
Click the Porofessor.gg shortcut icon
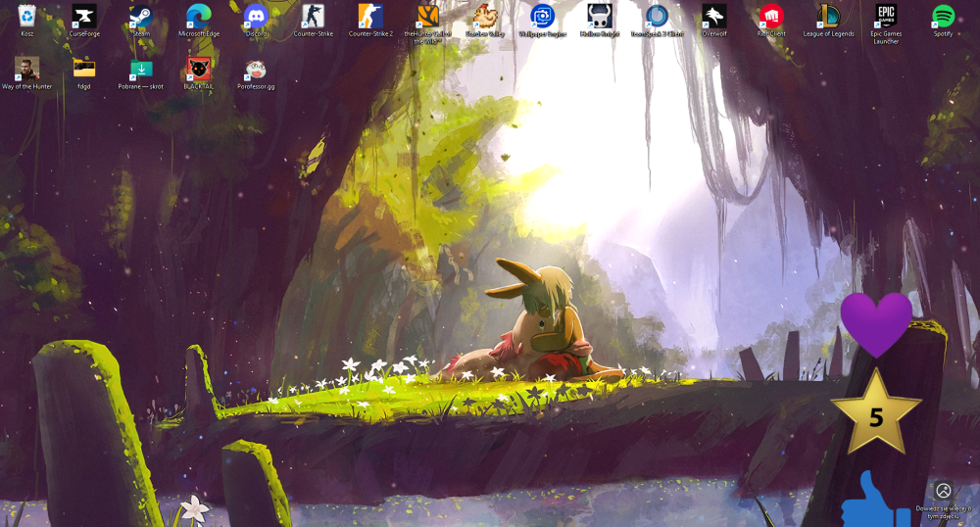point(256,73)
